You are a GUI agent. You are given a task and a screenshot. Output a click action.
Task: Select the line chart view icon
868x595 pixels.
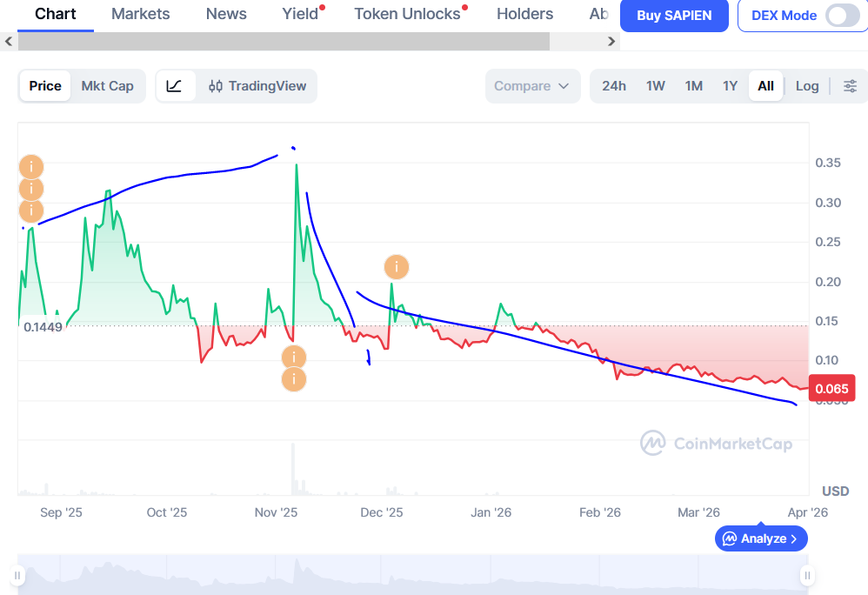[x=175, y=86]
